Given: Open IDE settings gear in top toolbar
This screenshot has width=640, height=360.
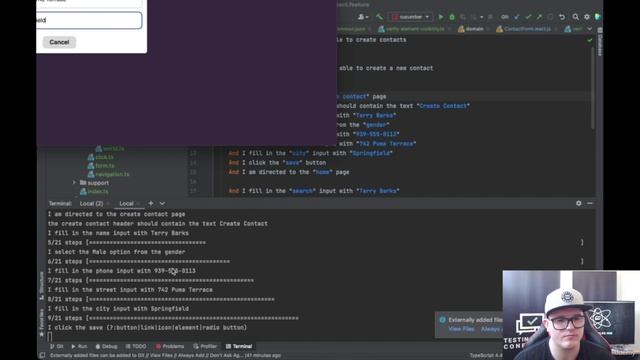Looking at the screenshot, I should tap(587, 17).
